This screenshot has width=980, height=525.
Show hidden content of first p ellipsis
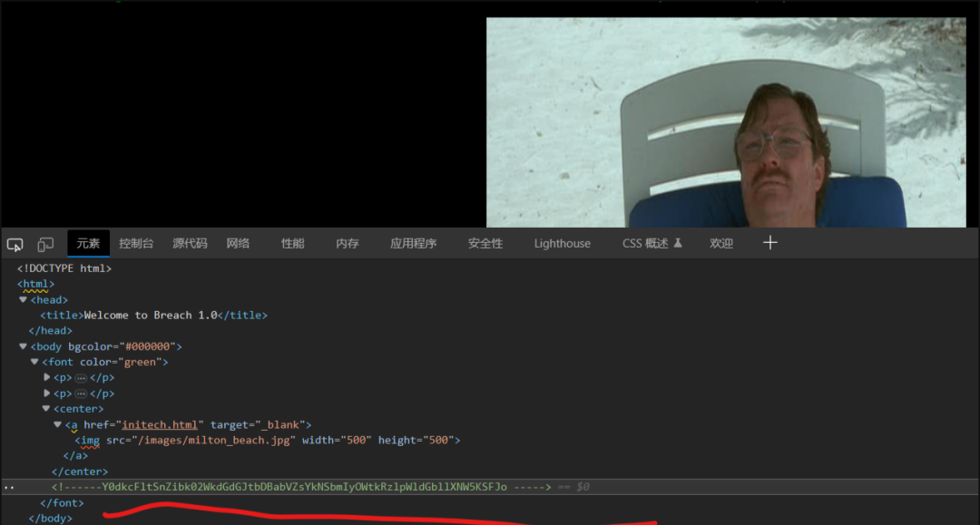pyautogui.click(x=81, y=378)
